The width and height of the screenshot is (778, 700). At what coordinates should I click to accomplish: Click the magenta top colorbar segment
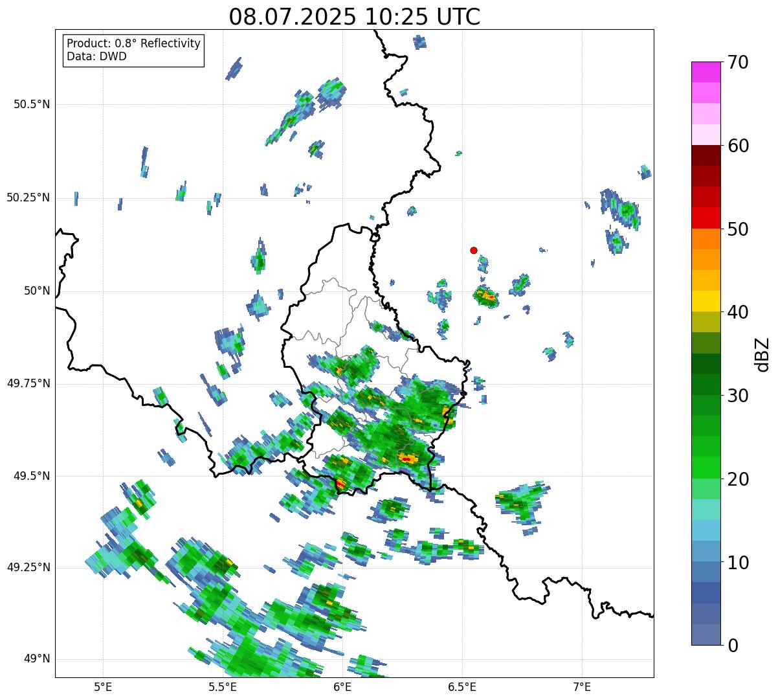[706, 72]
